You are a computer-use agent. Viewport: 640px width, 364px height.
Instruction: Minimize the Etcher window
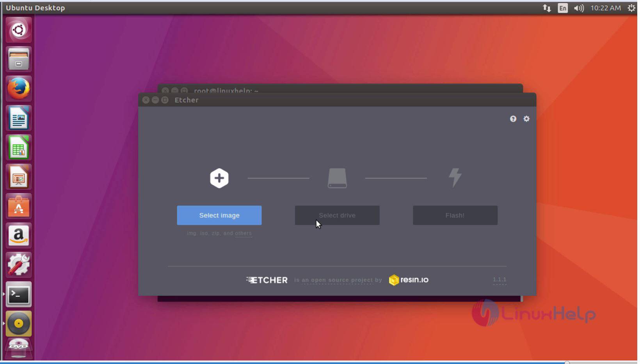(155, 100)
